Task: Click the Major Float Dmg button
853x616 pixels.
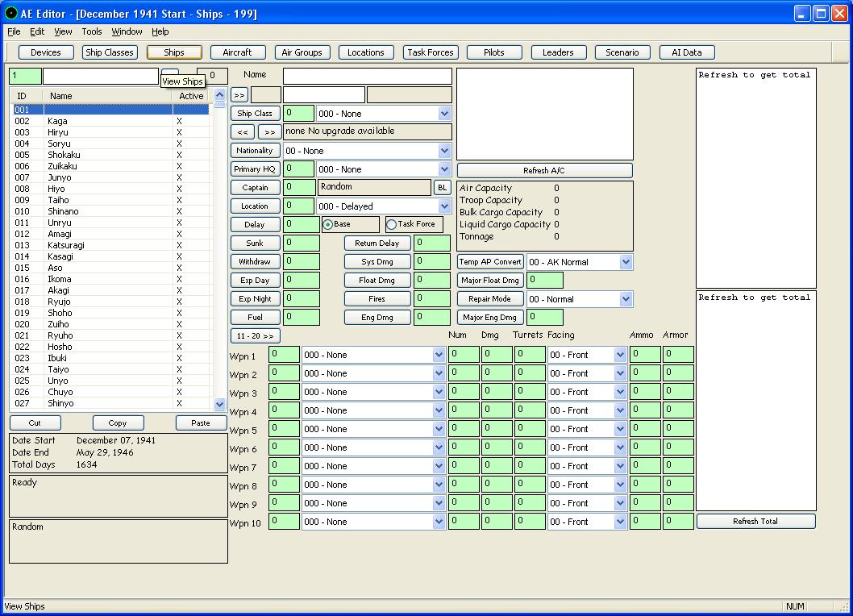Action: [x=490, y=281]
